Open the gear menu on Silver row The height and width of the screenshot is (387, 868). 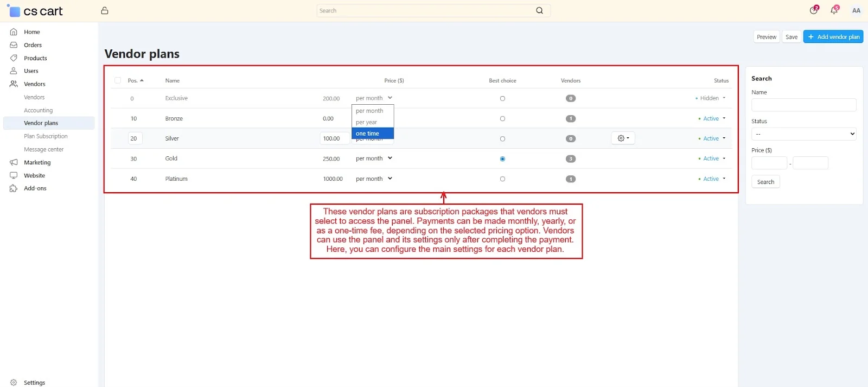(x=623, y=138)
